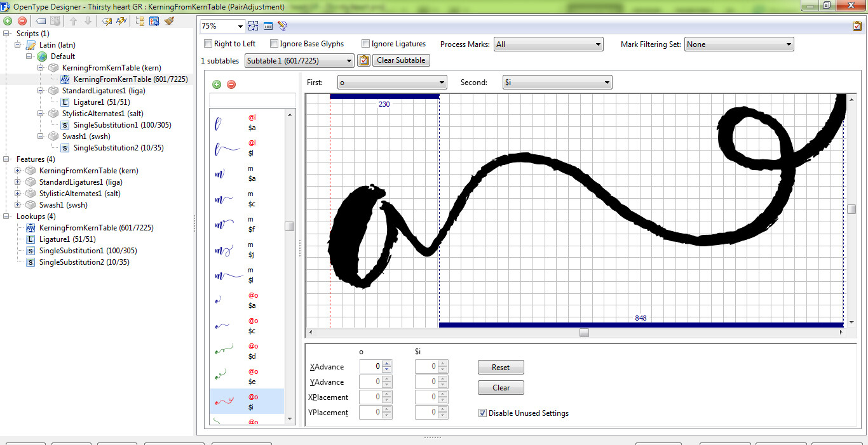Expand StylisticAlternates1 (salt) under Features
The height and width of the screenshot is (445, 868).
click(18, 194)
